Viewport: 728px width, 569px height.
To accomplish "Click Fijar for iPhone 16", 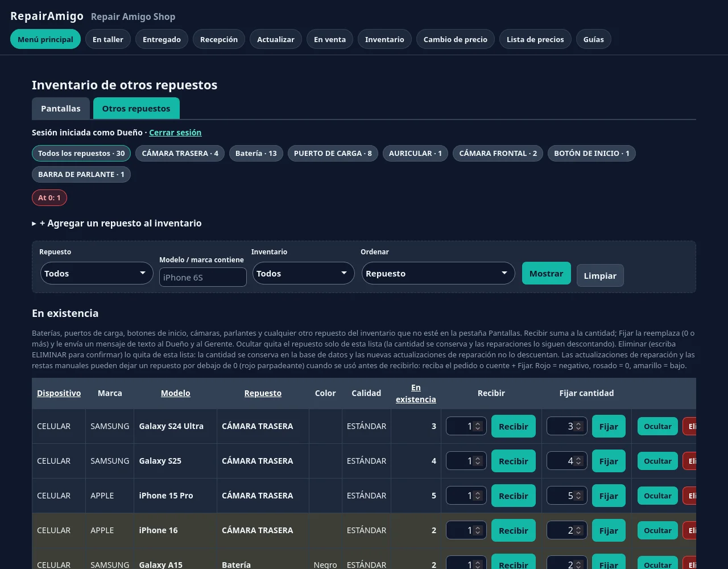I will pyautogui.click(x=609, y=530).
